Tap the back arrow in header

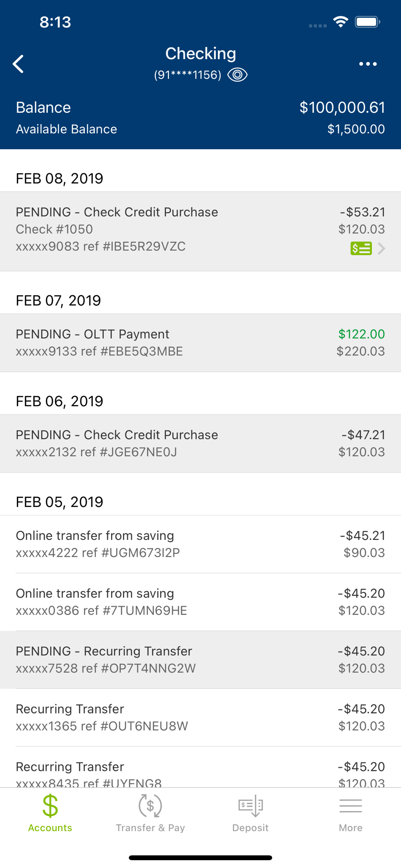pos(18,64)
